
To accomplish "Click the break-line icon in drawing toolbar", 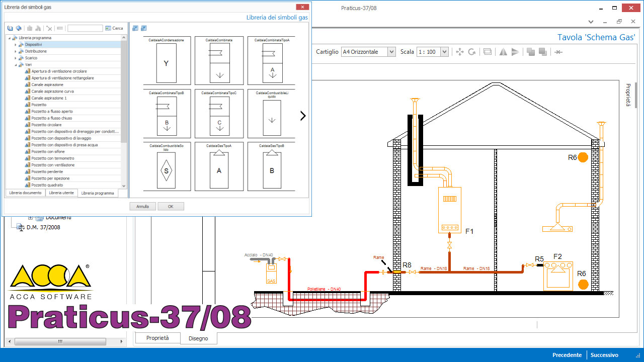I will click(x=558, y=52).
